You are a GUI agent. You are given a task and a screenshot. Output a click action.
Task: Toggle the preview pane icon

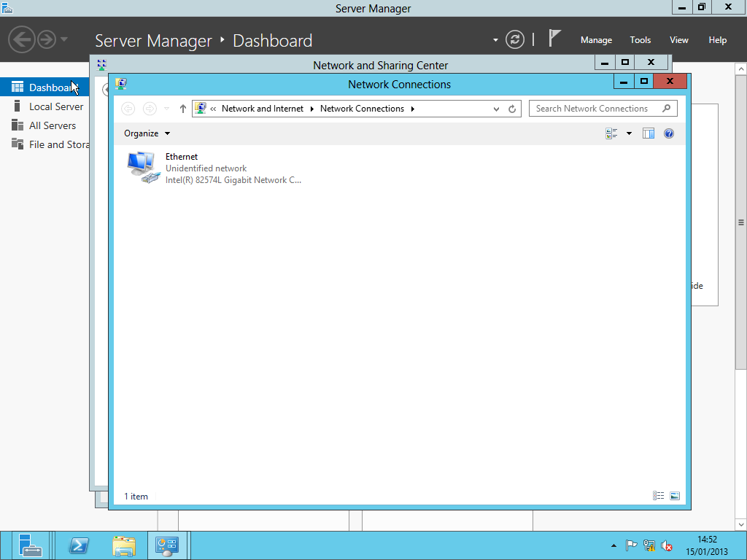(x=649, y=133)
